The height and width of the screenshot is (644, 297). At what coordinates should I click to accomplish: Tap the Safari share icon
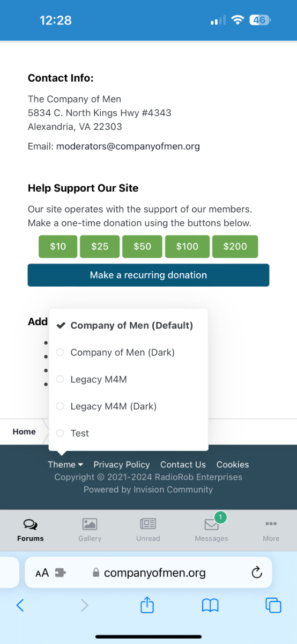click(x=147, y=605)
